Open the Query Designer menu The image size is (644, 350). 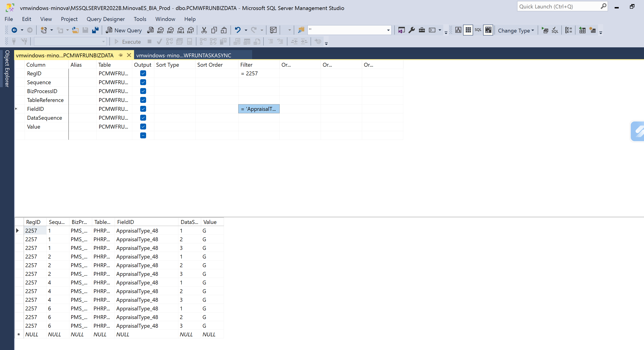tap(106, 19)
